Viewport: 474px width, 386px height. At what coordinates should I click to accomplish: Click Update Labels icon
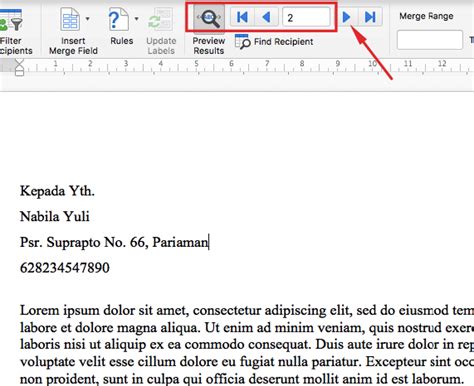coord(161,19)
